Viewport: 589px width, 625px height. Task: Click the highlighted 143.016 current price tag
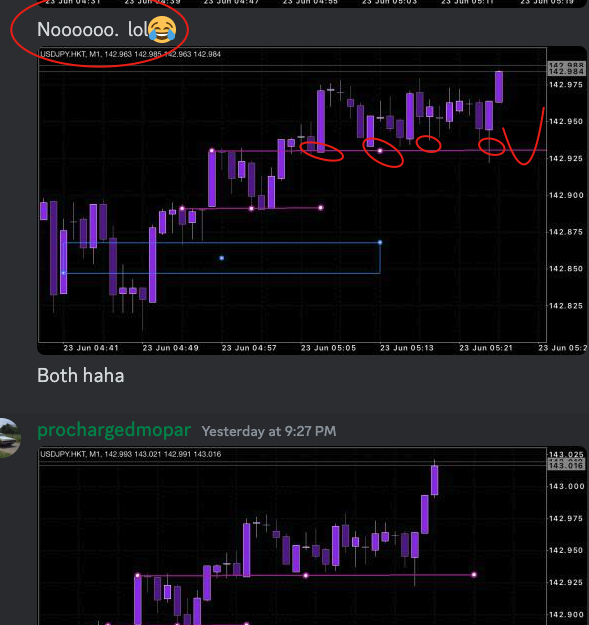pos(566,466)
